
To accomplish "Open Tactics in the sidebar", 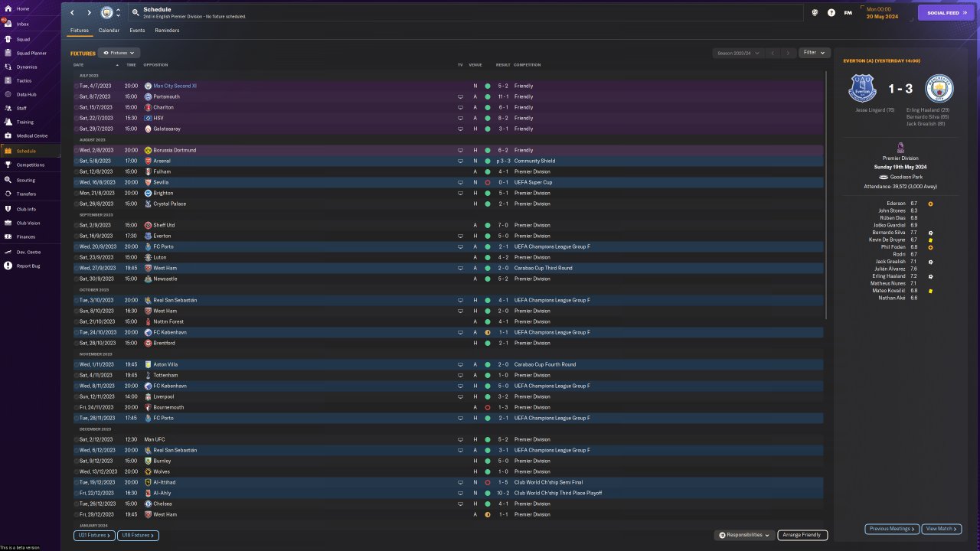I will (31, 80).
